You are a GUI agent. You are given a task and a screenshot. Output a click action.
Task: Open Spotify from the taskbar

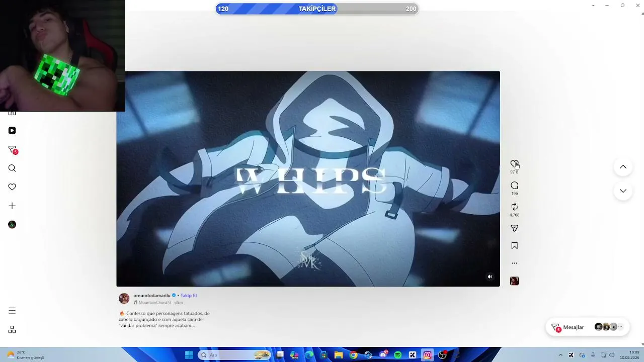tap(398, 355)
